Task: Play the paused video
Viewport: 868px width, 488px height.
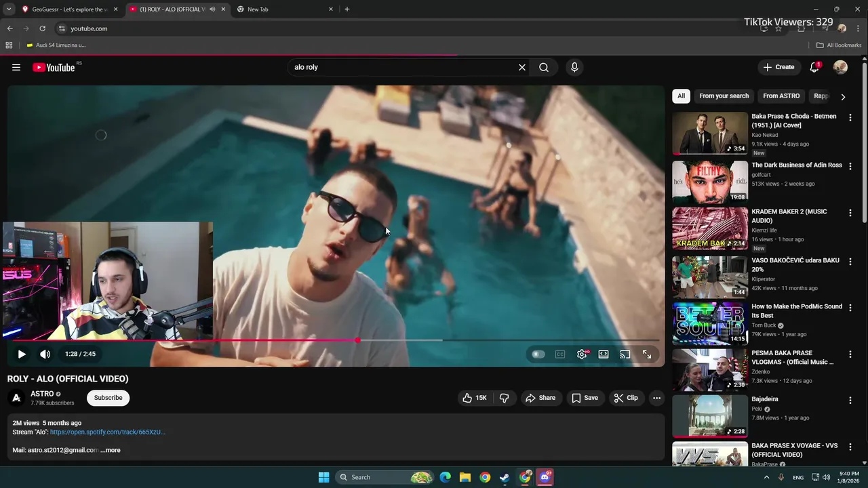Action: click(22, 354)
